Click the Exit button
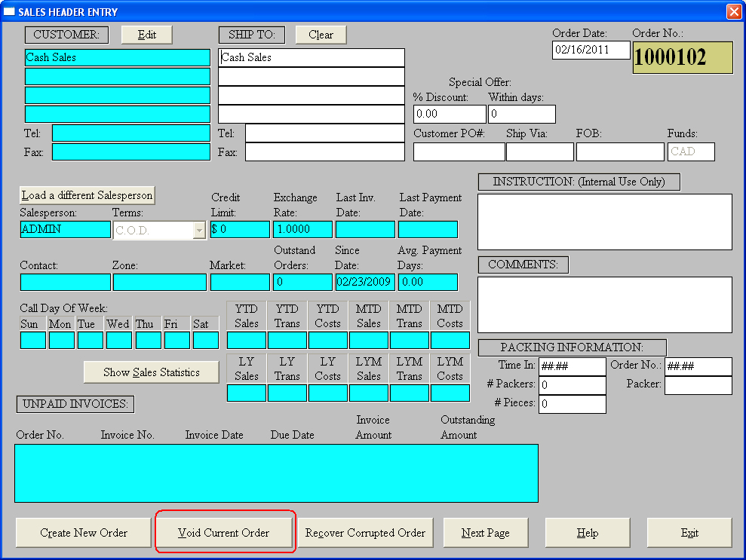Screen dimensions: 746x560 pos(689,533)
